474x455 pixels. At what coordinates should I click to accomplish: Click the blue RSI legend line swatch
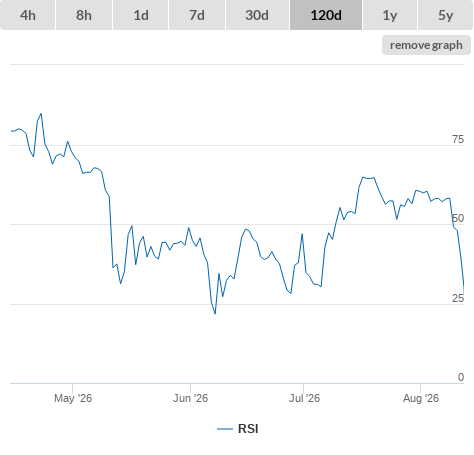(x=225, y=429)
